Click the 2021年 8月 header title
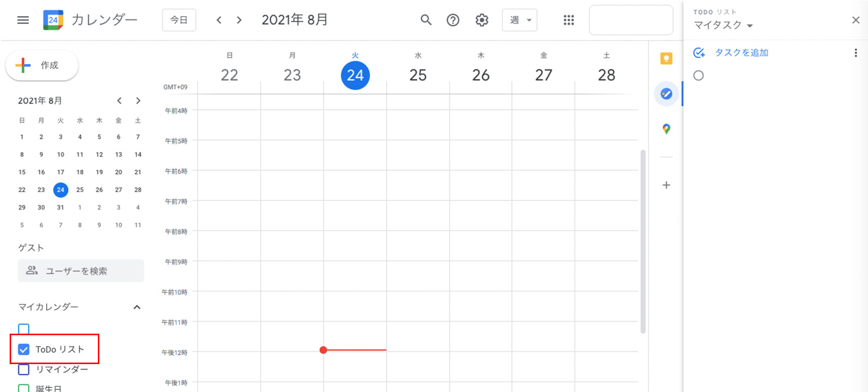The height and width of the screenshot is (392, 868). [294, 20]
